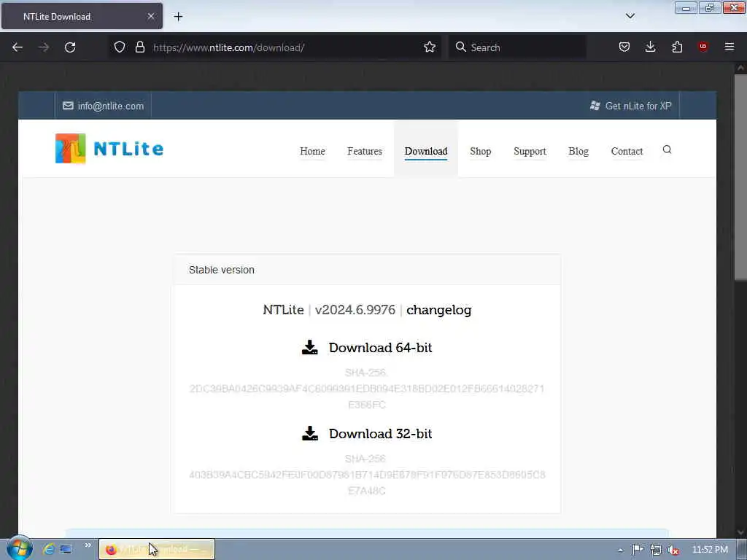Open the Contact menu item
The width and height of the screenshot is (747, 560).
coord(627,151)
